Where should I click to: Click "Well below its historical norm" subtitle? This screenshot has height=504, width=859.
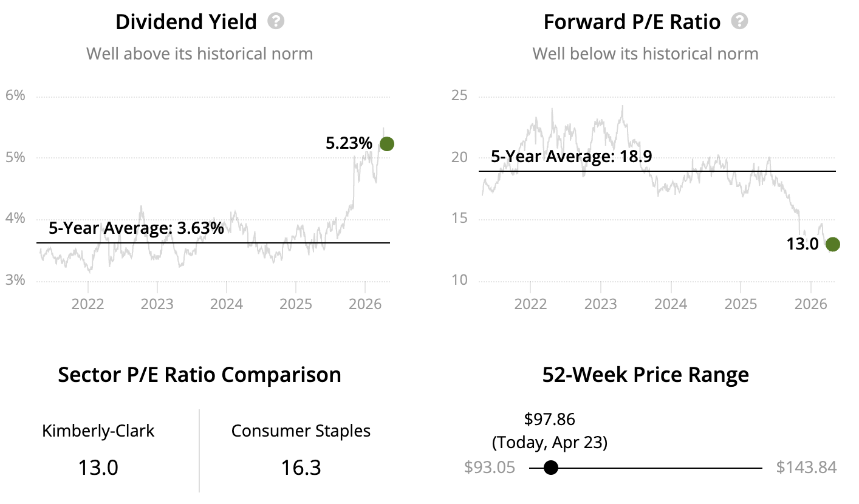pyautogui.click(x=645, y=53)
